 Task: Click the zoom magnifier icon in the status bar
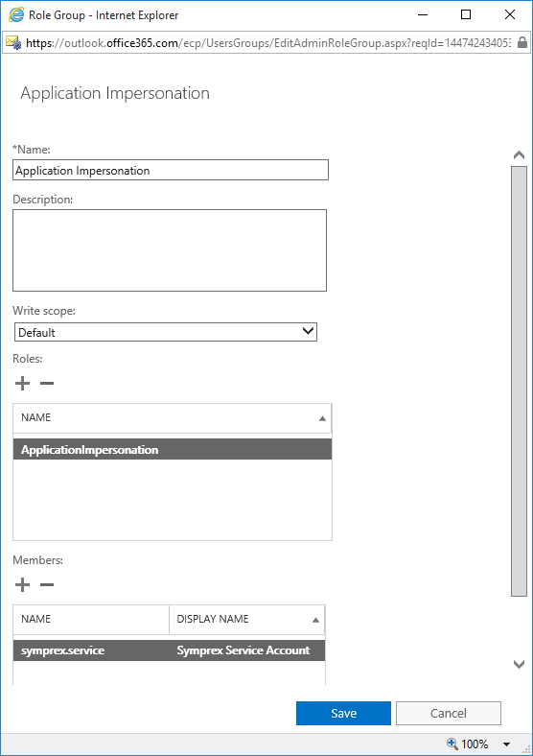click(452, 744)
